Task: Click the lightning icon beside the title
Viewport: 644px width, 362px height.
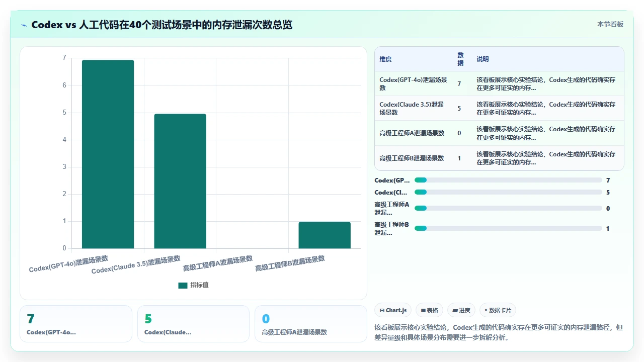Action: coord(24,25)
